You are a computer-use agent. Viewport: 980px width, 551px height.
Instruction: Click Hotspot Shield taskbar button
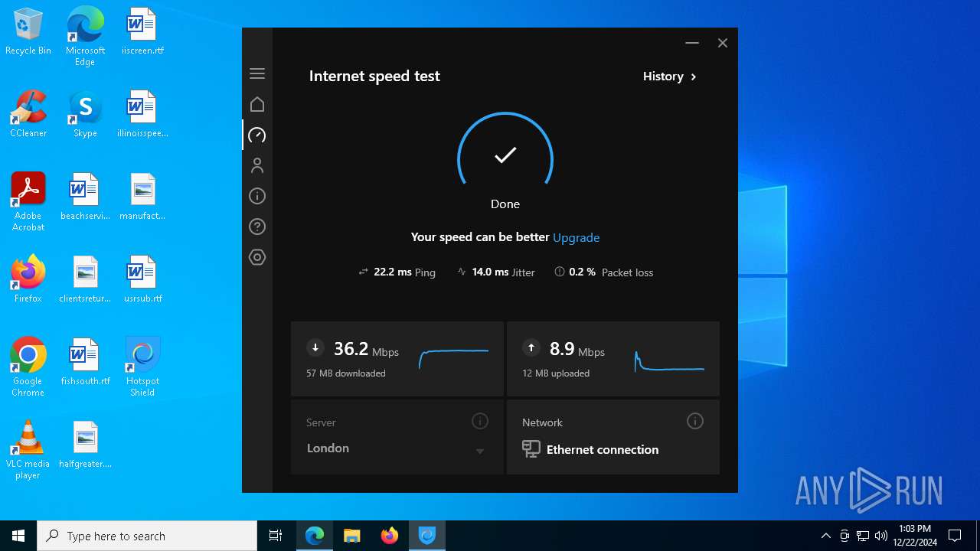click(x=427, y=536)
